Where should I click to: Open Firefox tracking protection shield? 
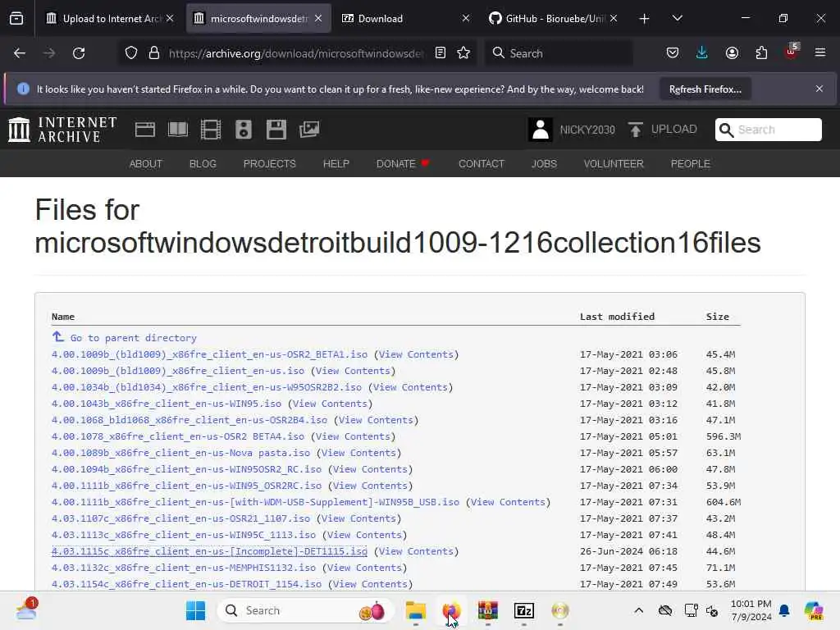coord(131,53)
